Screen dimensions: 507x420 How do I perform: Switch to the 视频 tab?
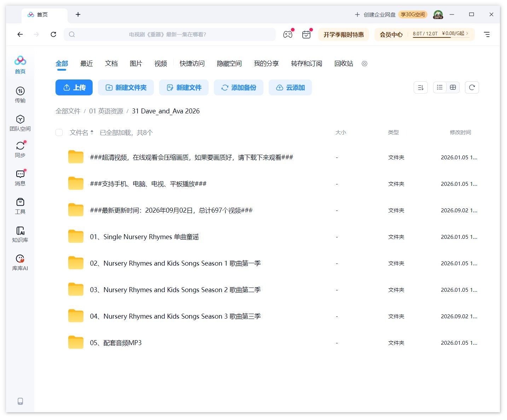(161, 64)
